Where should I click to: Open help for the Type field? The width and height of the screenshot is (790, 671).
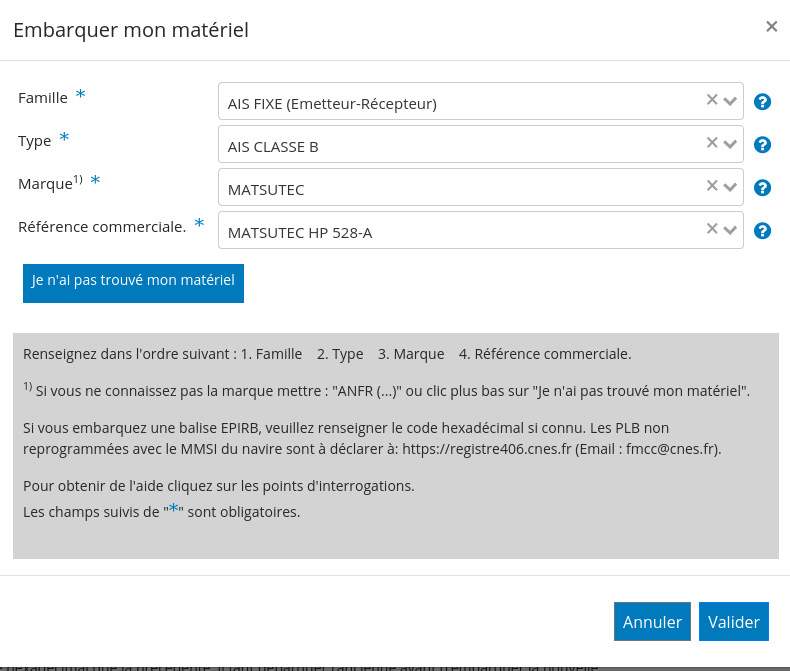coord(762,145)
